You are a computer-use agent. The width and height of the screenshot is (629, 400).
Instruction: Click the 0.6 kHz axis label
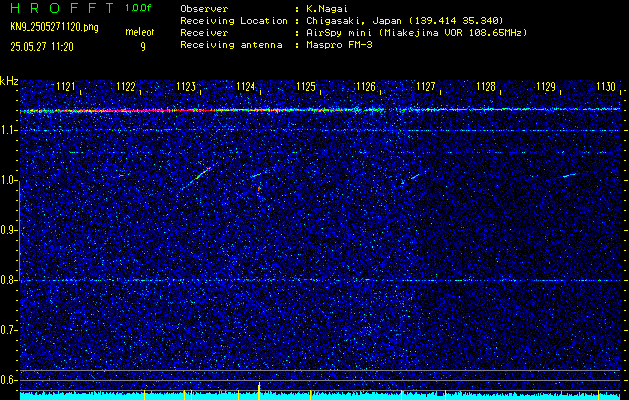coord(8,380)
